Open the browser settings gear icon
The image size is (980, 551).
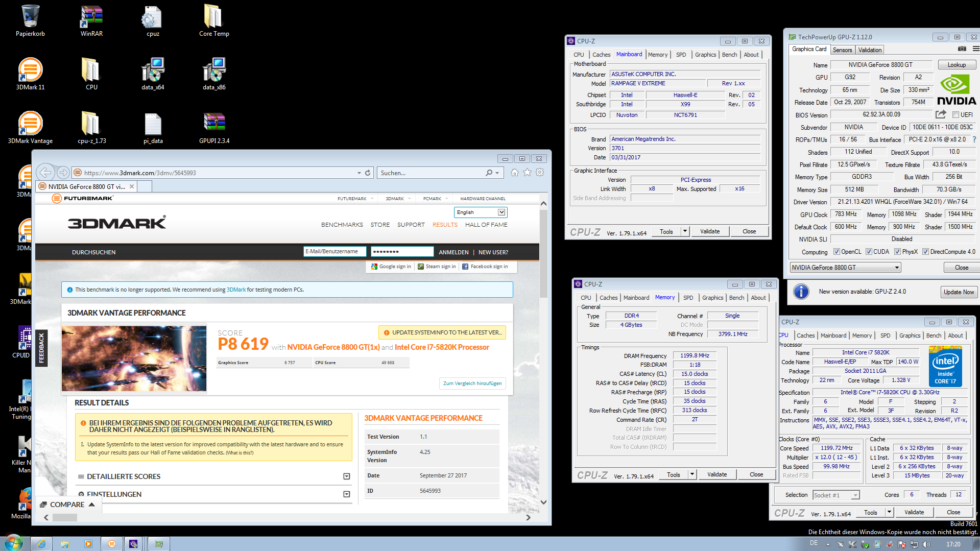click(540, 173)
